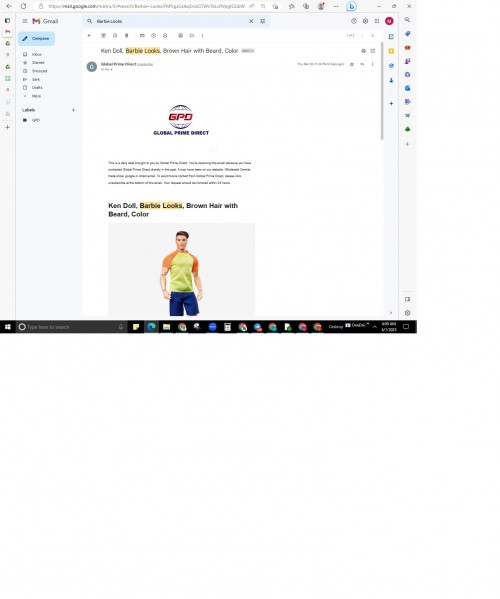This screenshot has height=599, width=500.
Task: Show details arrow beside to me
Action: click(x=111, y=70)
